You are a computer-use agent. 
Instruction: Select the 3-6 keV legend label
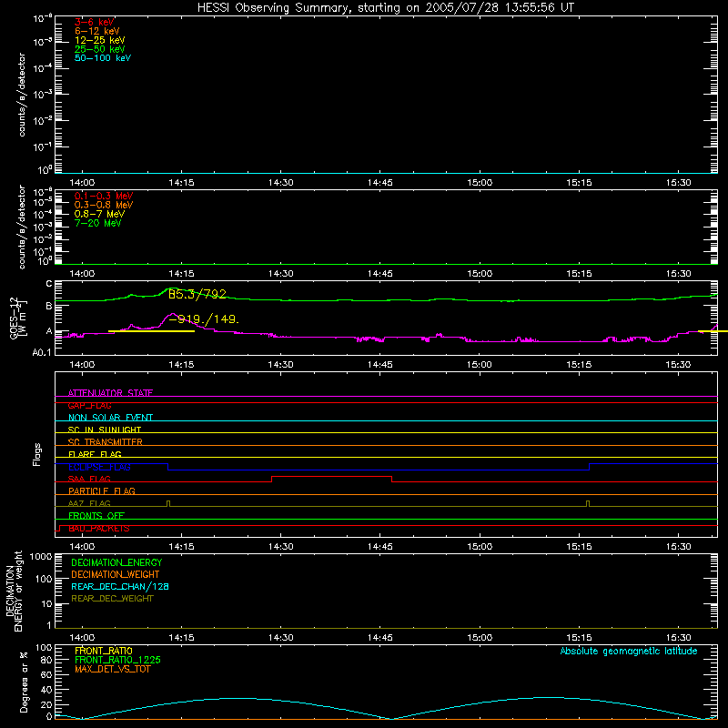pos(95,22)
